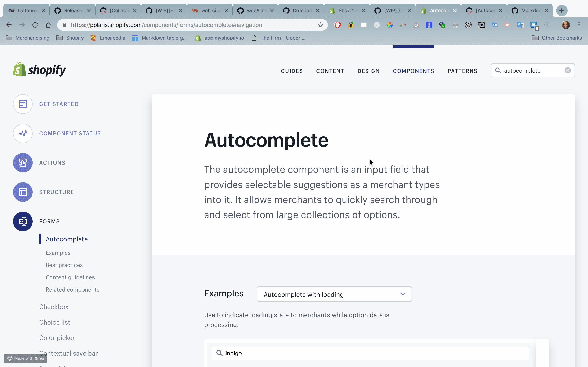588x367 pixels.
Task: Click the Component Status pulse icon
Action: (x=23, y=133)
